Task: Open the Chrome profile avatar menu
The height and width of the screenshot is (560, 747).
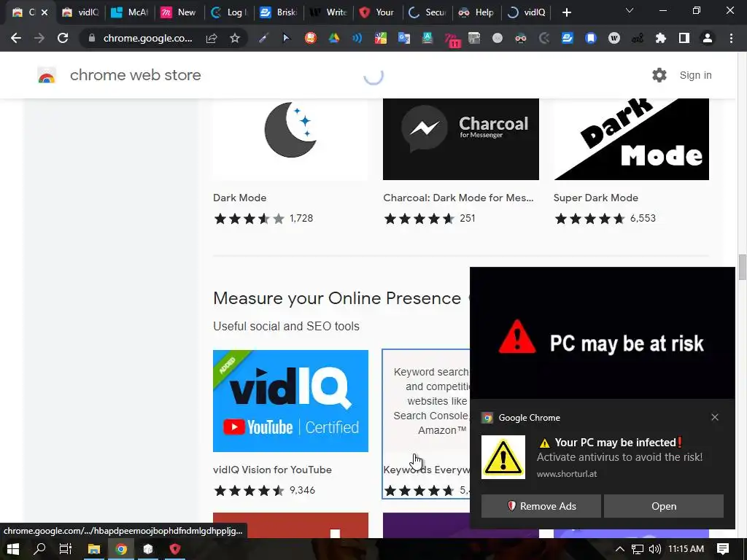Action: (708, 38)
